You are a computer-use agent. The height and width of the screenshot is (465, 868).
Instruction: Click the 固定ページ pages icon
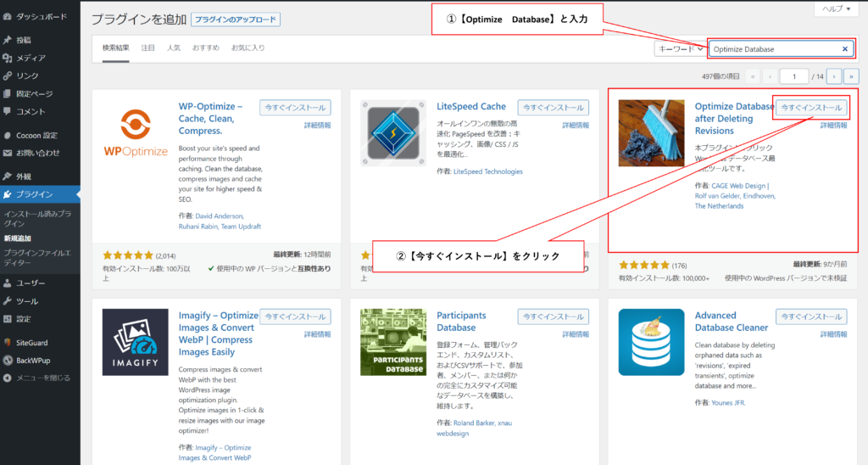(7, 93)
